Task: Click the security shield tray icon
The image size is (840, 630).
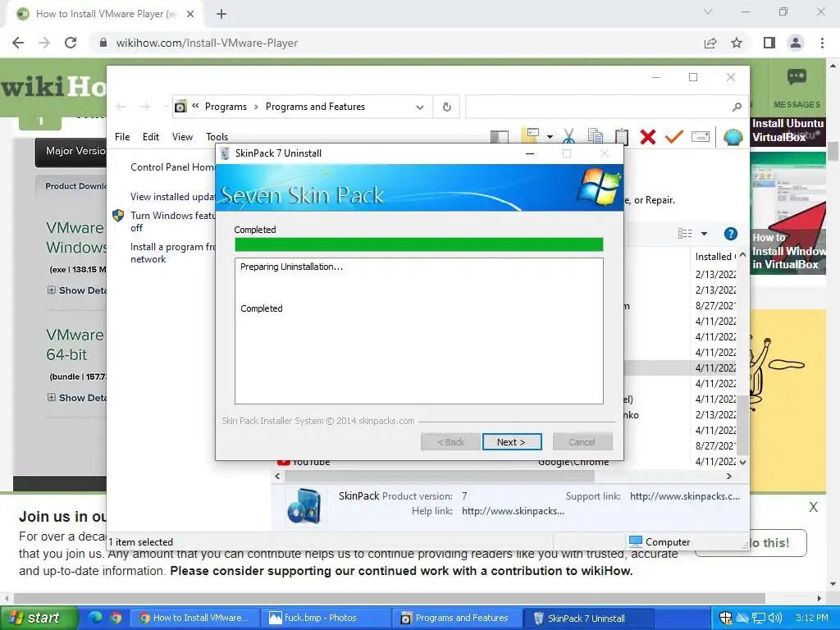Action: [725, 618]
